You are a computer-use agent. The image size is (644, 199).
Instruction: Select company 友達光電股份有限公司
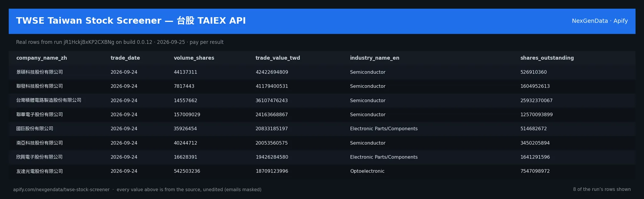tap(39, 171)
